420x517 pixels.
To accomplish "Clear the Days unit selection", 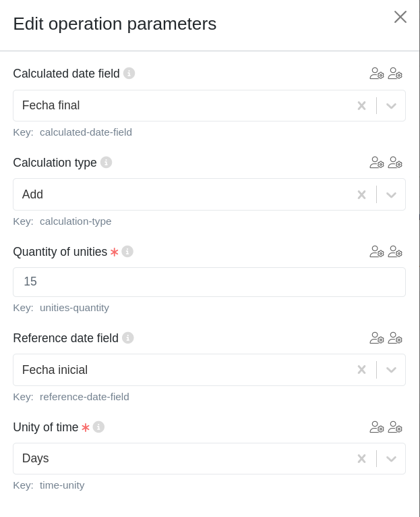I will click(362, 459).
